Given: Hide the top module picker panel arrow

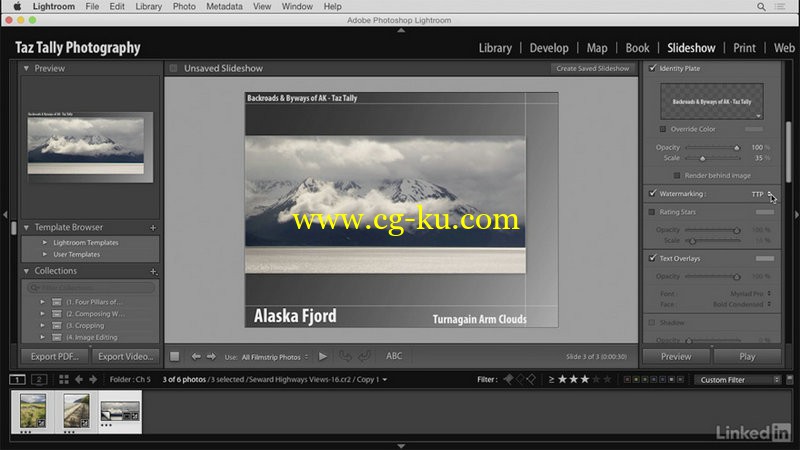Looking at the screenshot, I should tap(401, 31).
